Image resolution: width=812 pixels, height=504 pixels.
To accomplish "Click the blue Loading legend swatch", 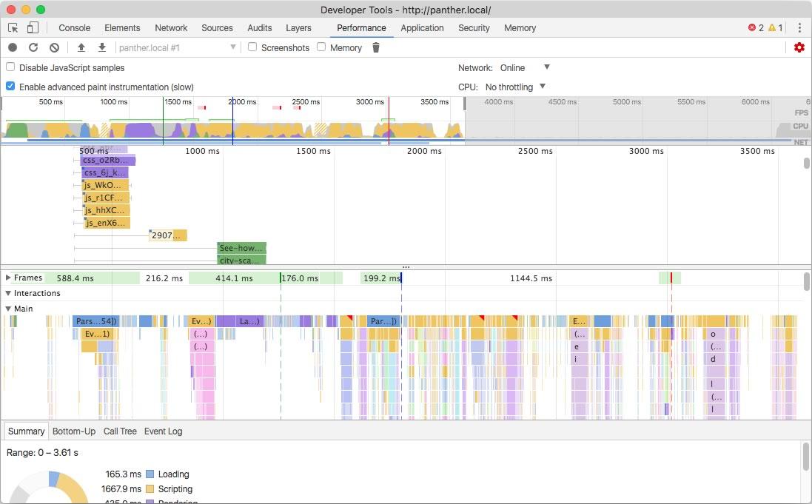I will click(x=150, y=474).
